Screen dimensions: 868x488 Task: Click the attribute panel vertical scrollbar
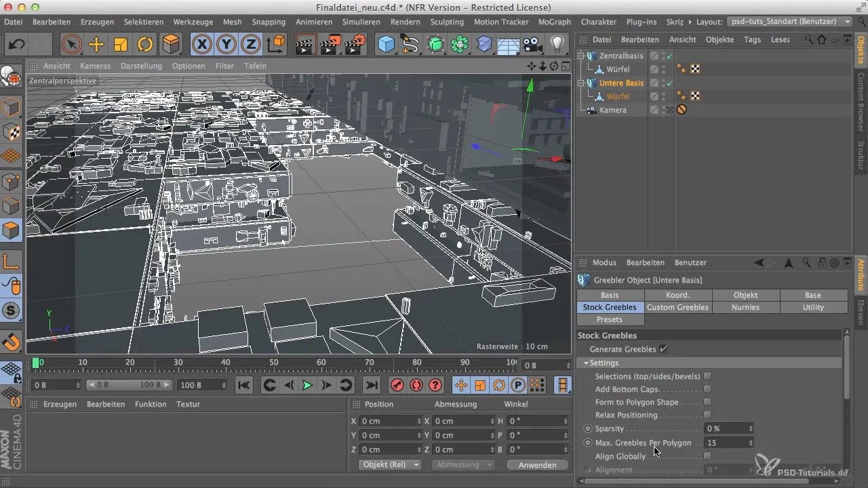(846, 366)
